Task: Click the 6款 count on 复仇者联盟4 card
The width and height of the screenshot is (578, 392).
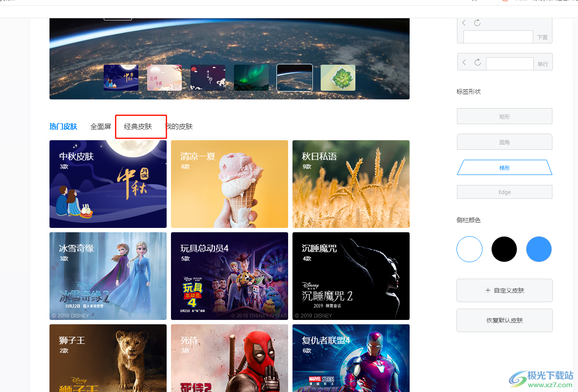Action: pos(307,351)
